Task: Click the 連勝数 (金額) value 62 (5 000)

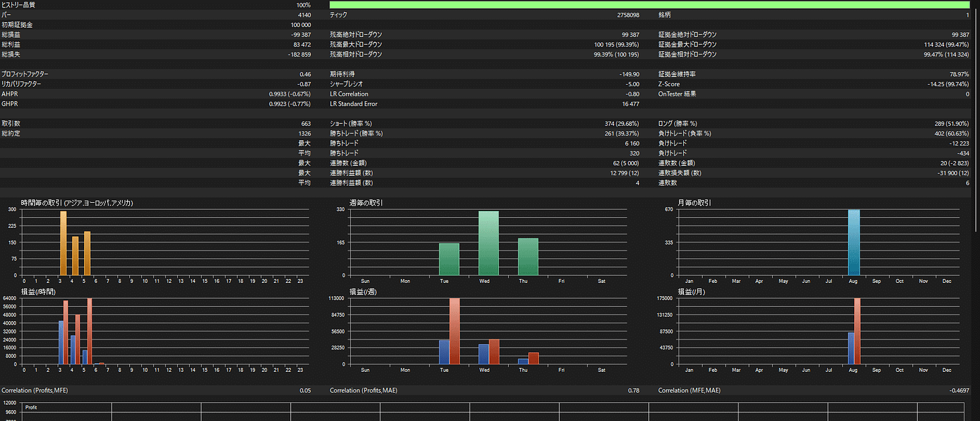Action: [625, 163]
